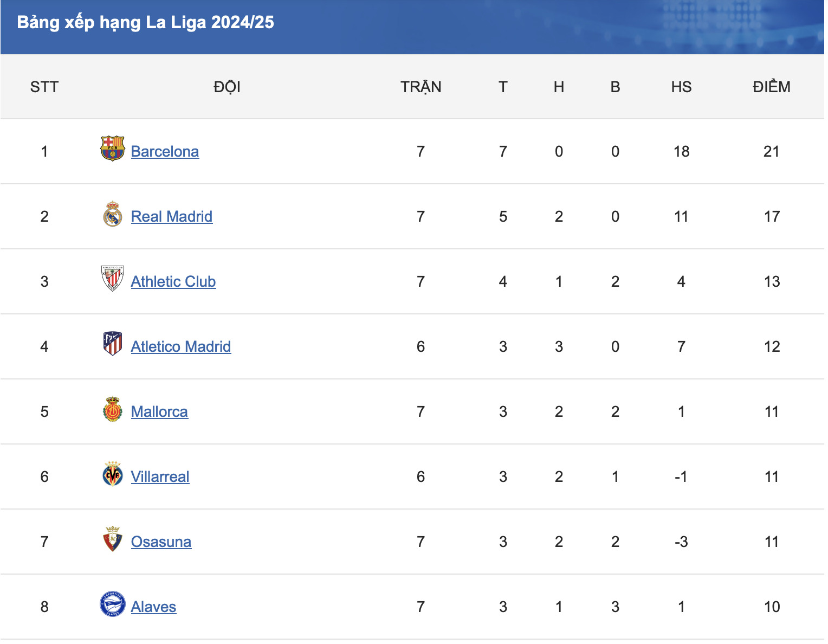Click the Bảng xếp hạng La Liga title
The image size is (828, 644).
[145, 23]
